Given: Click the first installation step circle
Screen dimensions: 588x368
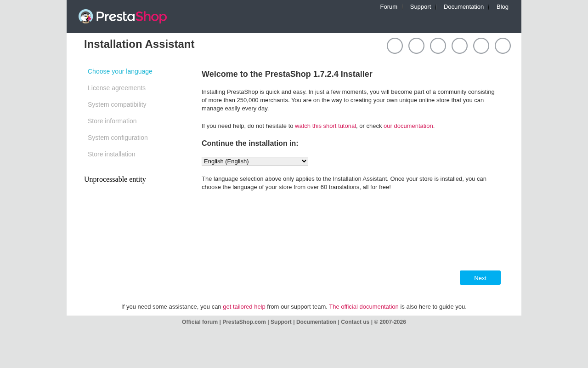Looking at the screenshot, I should (x=395, y=46).
